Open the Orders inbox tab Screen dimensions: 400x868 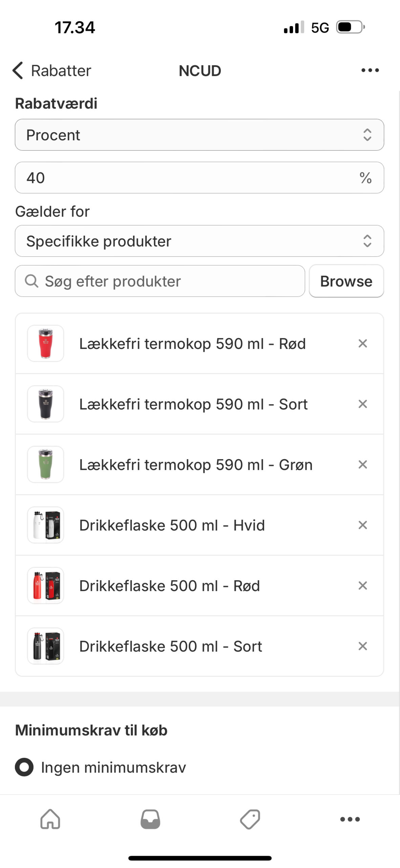150,819
